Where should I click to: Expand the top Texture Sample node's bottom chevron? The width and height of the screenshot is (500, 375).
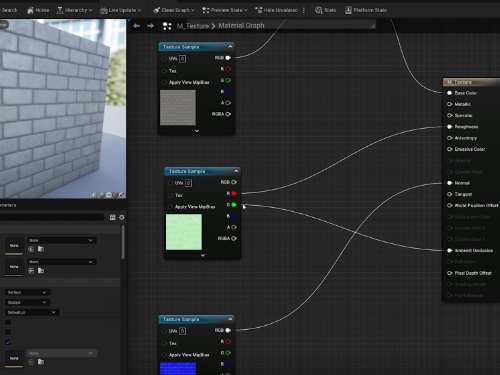click(197, 131)
